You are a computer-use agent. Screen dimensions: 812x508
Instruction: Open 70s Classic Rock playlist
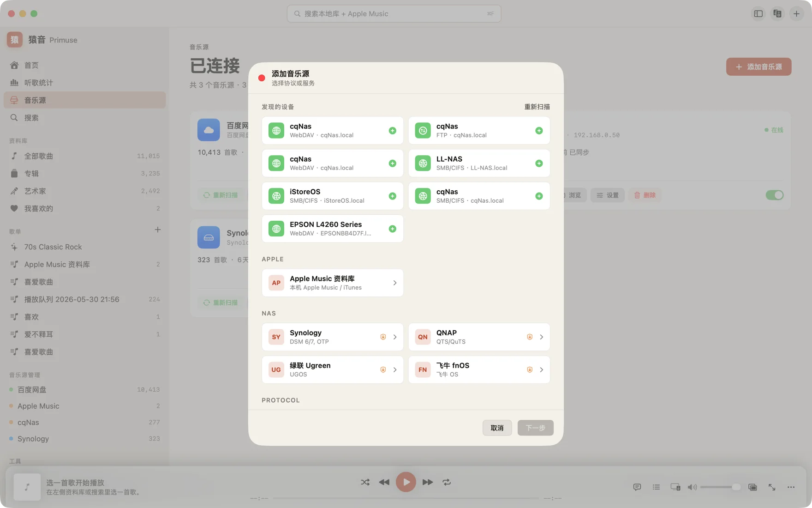(x=84, y=247)
